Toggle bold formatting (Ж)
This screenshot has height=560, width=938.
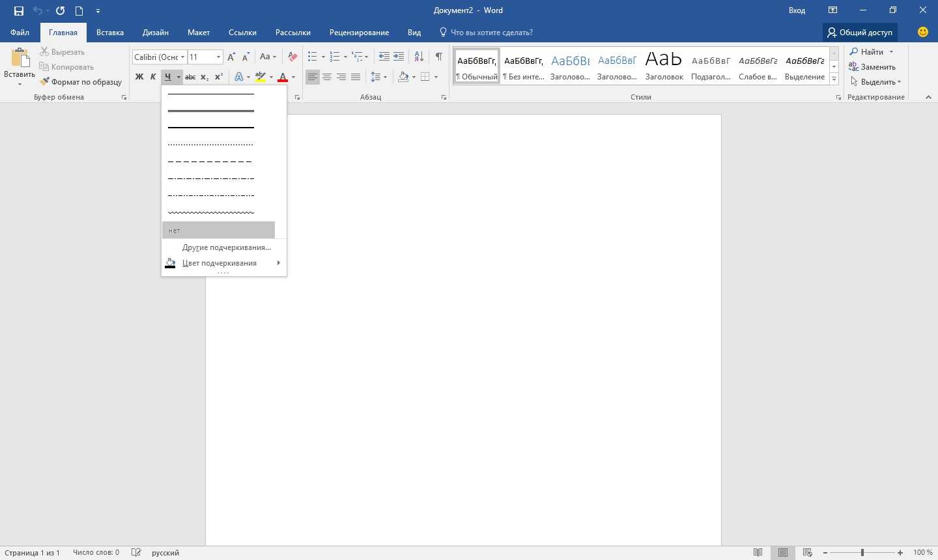click(139, 77)
